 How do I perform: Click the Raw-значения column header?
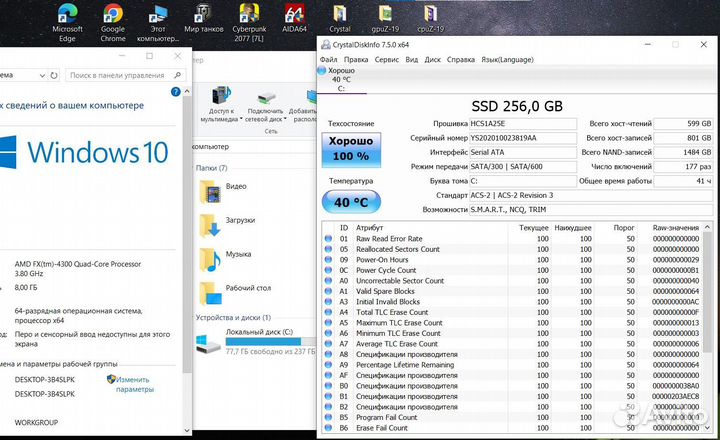pos(675,228)
